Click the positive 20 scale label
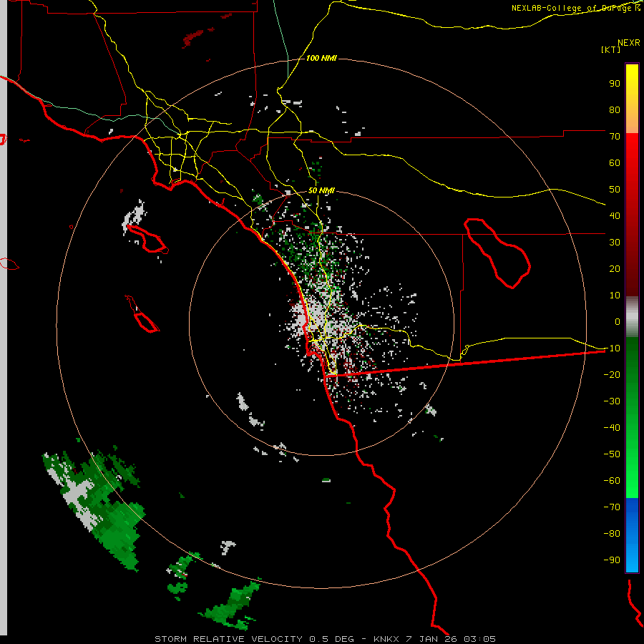 pos(615,269)
